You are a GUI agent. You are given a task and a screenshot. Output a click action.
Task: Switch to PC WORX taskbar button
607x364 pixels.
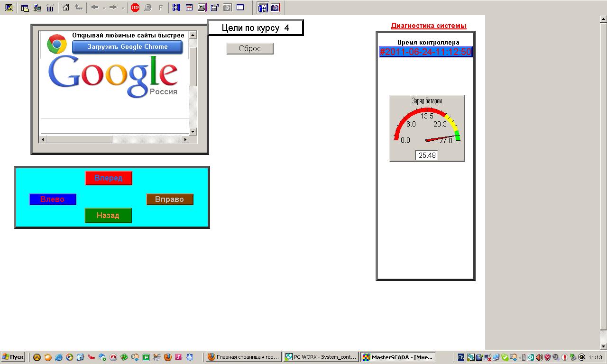coord(321,357)
